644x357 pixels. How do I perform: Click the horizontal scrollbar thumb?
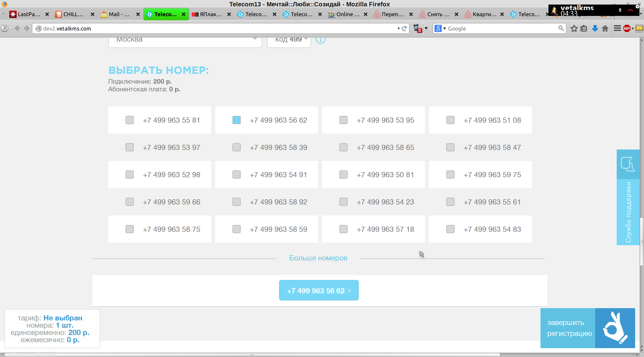(252, 355)
